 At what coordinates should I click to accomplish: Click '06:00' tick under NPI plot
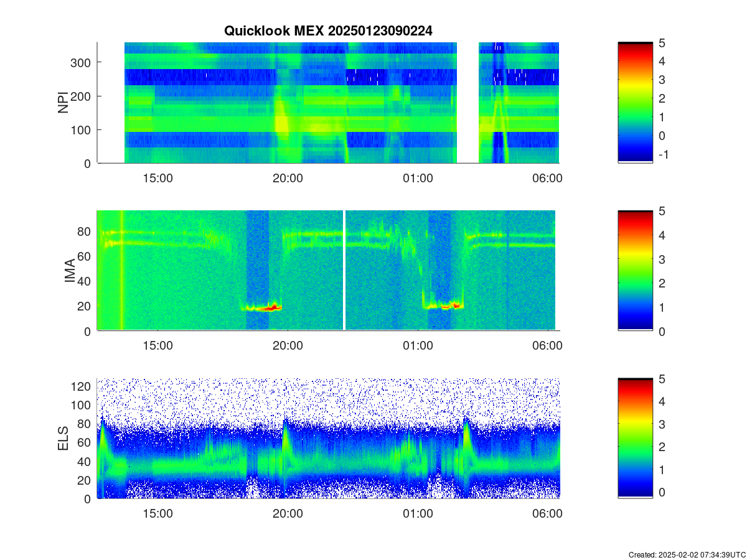click(548, 178)
